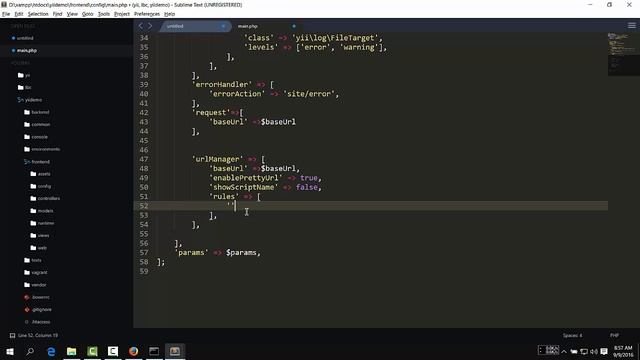Open File Explorer from taskbar

[x=71, y=351]
